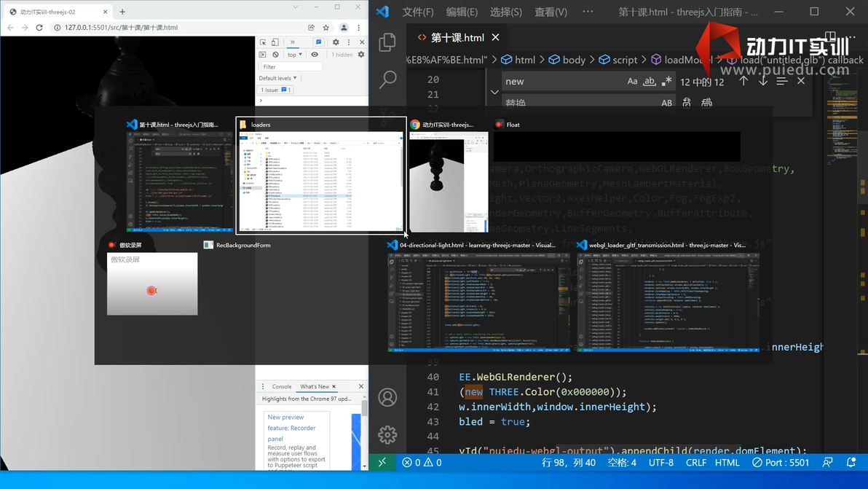Open the 文件(F) menu
This screenshot has width=868, height=489.
[x=418, y=12]
